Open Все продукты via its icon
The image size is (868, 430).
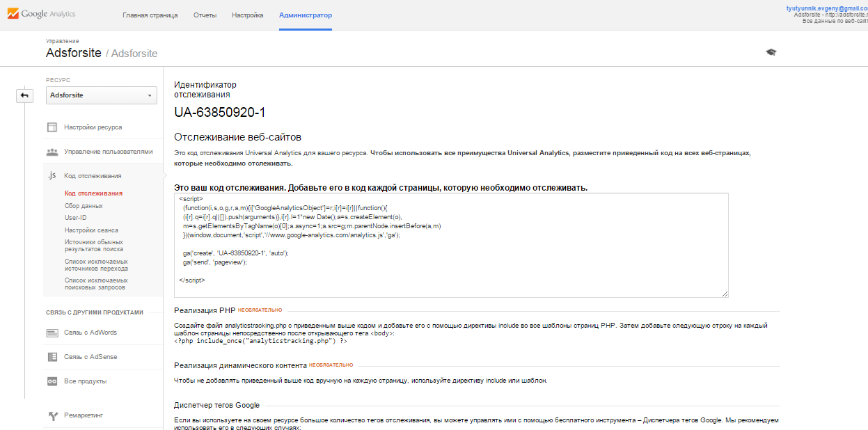tap(52, 381)
